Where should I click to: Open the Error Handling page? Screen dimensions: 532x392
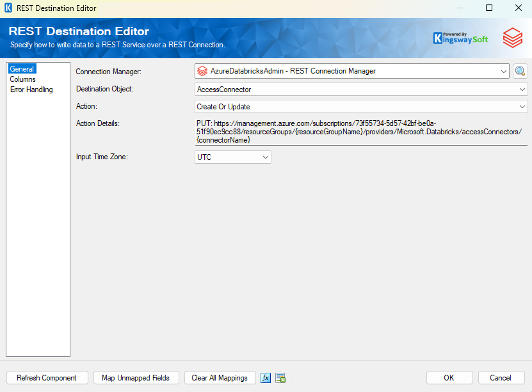pos(31,90)
